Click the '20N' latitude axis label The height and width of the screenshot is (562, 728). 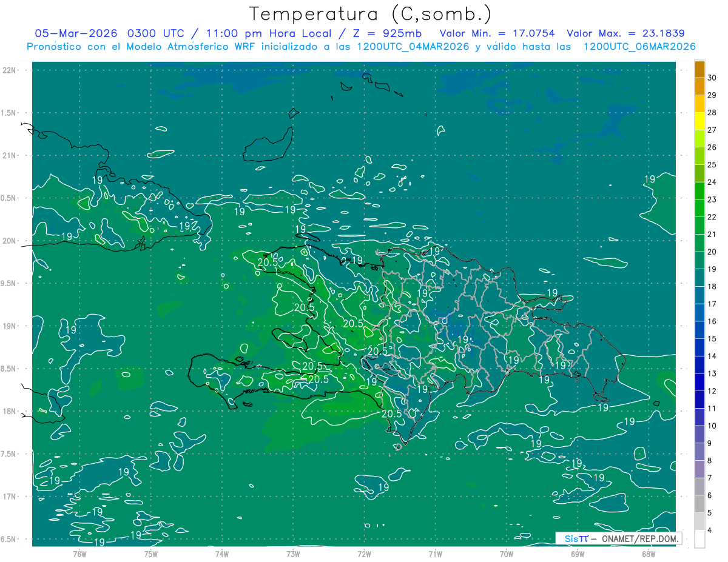(9, 241)
